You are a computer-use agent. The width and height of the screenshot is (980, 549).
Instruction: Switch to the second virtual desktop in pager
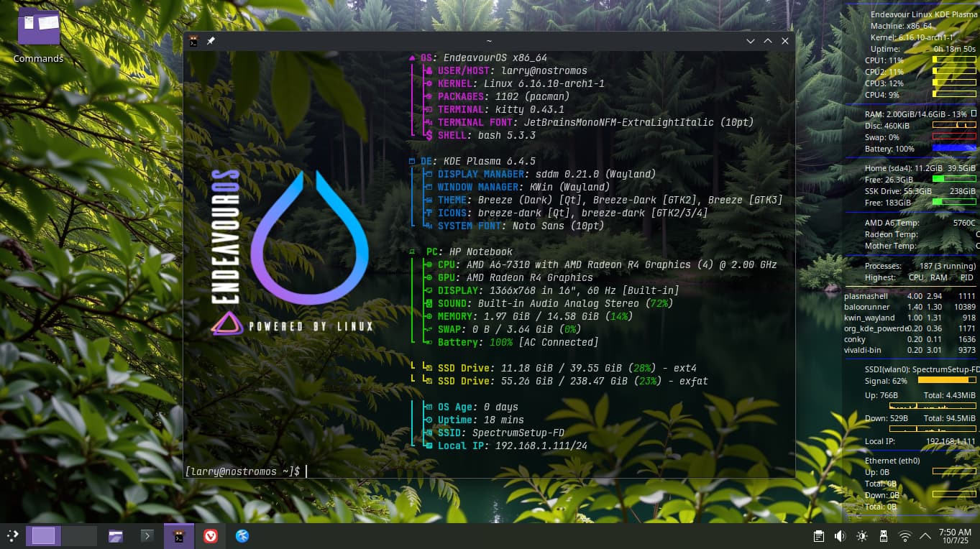point(79,535)
